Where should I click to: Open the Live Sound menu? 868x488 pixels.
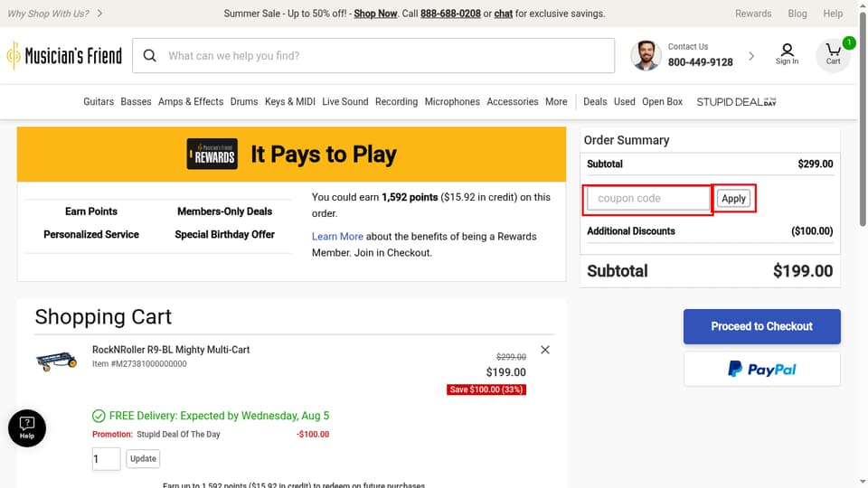pyautogui.click(x=344, y=102)
